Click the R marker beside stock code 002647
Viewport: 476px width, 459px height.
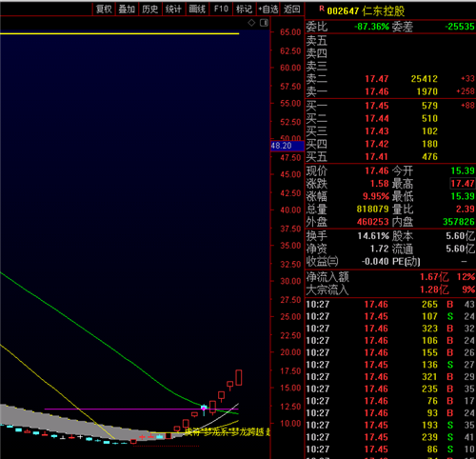322,9
